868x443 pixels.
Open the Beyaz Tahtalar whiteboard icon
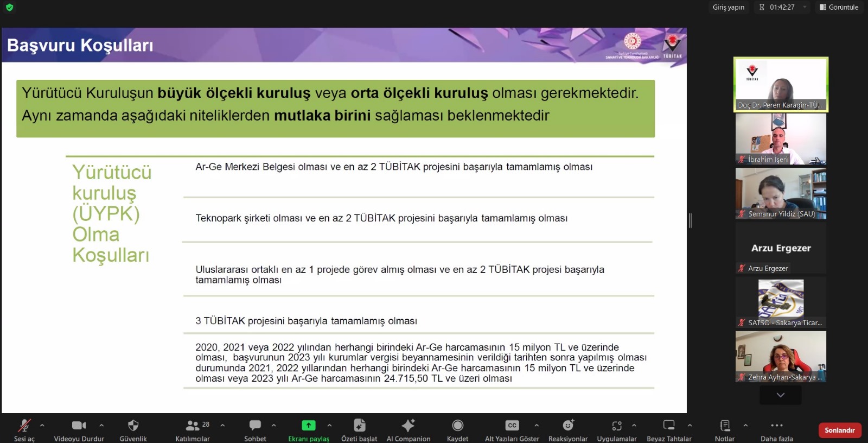coord(669,426)
